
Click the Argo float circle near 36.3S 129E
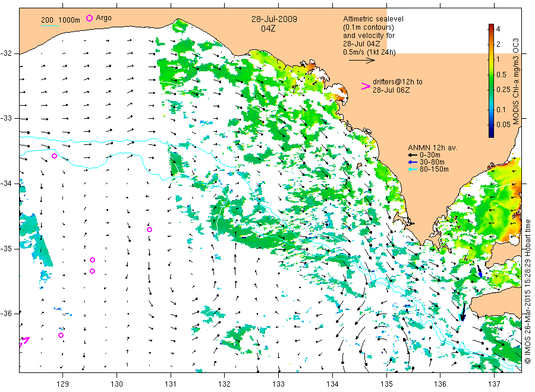(x=61, y=336)
